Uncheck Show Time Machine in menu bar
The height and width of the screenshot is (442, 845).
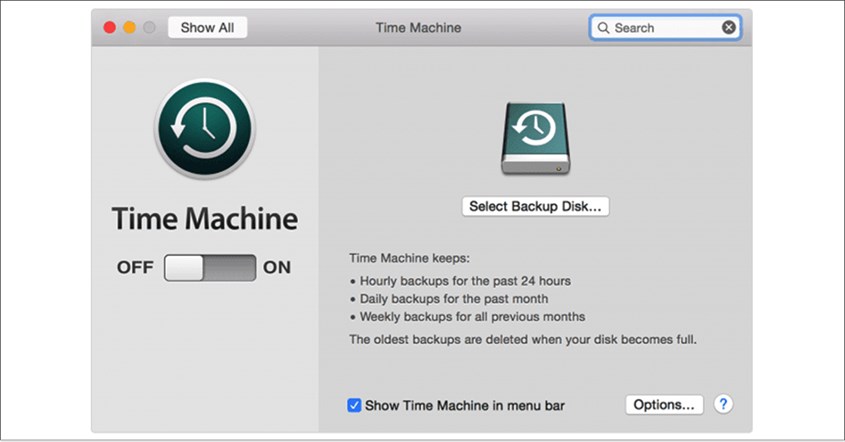pyautogui.click(x=354, y=405)
